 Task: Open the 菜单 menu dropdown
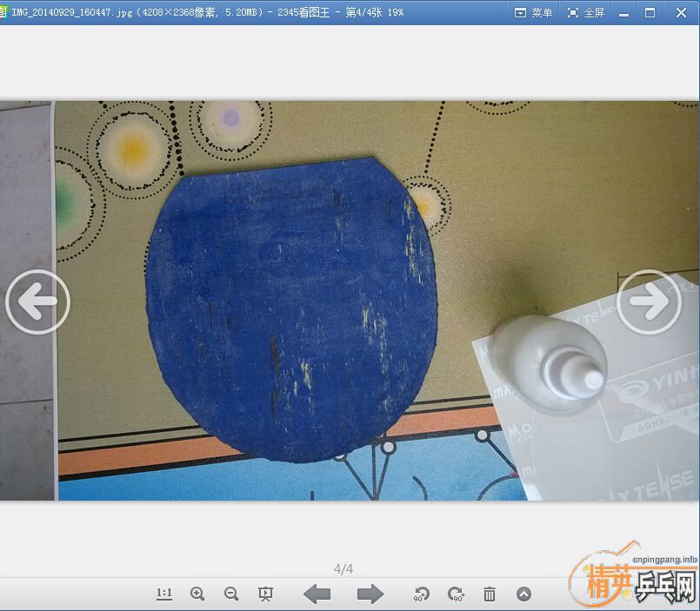tap(534, 13)
